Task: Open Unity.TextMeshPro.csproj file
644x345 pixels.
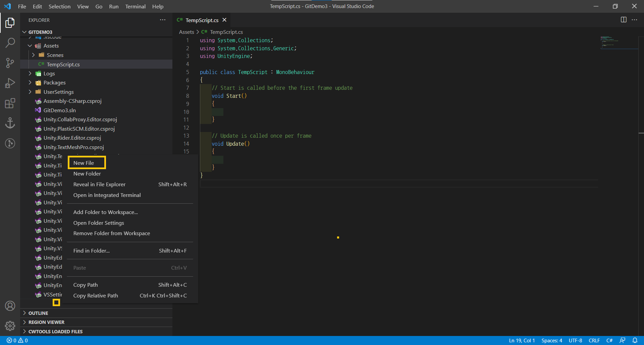Action: click(96, 147)
